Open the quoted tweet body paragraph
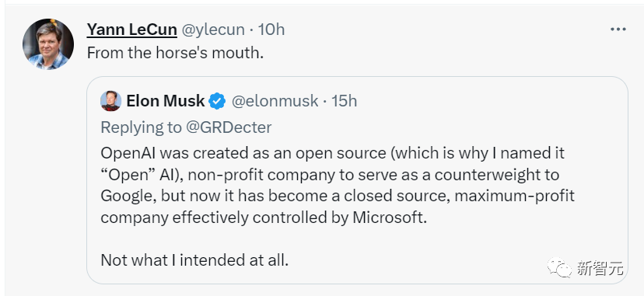Screen dimensions: 644x296 (338, 186)
